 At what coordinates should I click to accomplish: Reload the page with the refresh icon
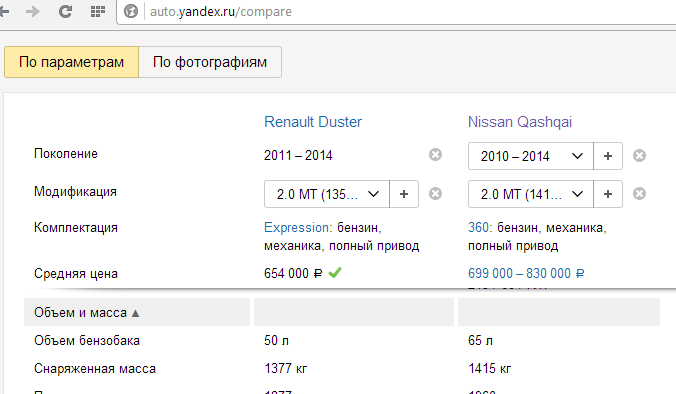pyautogui.click(x=65, y=11)
